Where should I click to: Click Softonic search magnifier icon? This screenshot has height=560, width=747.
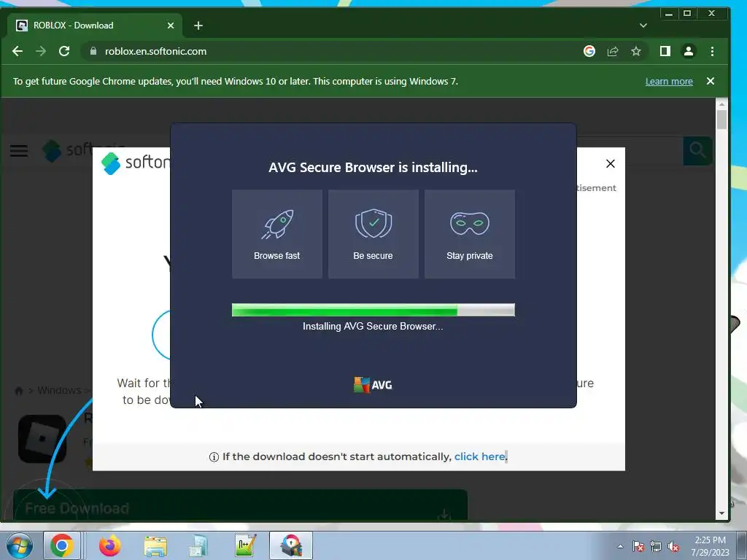click(x=697, y=151)
